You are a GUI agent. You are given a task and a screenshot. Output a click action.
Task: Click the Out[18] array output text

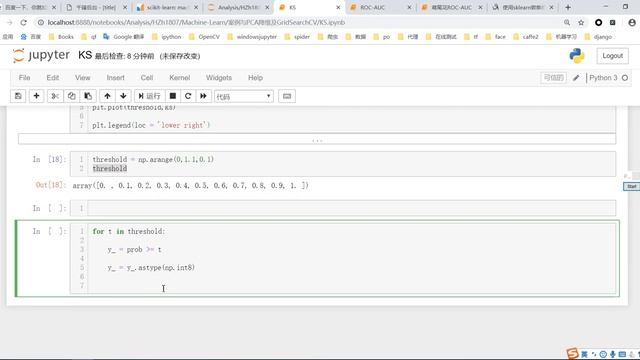click(191, 185)
